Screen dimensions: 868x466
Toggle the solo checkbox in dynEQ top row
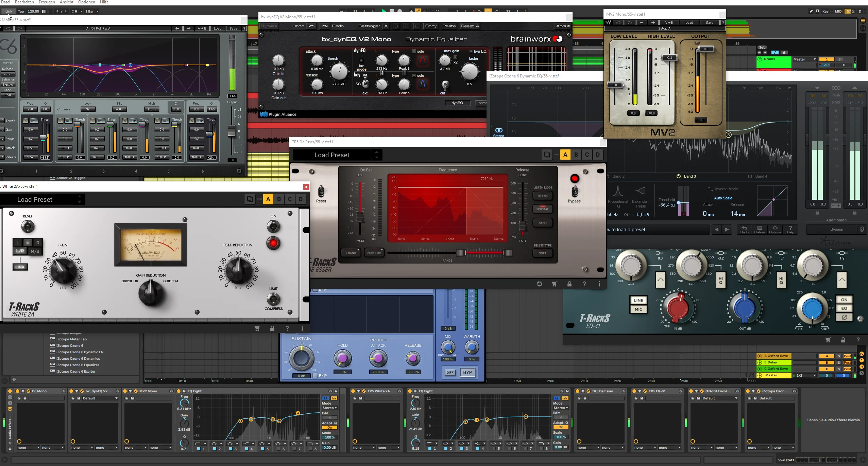(414, 51)
